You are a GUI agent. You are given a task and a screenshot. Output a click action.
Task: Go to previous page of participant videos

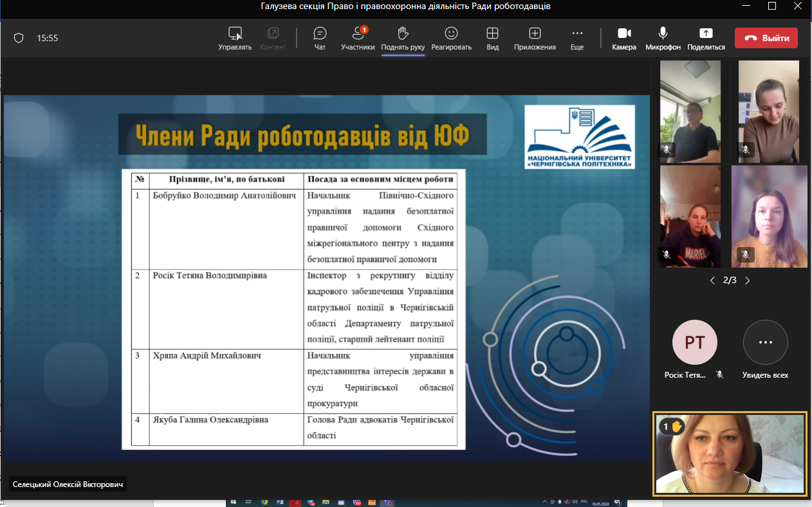point(712,281)
